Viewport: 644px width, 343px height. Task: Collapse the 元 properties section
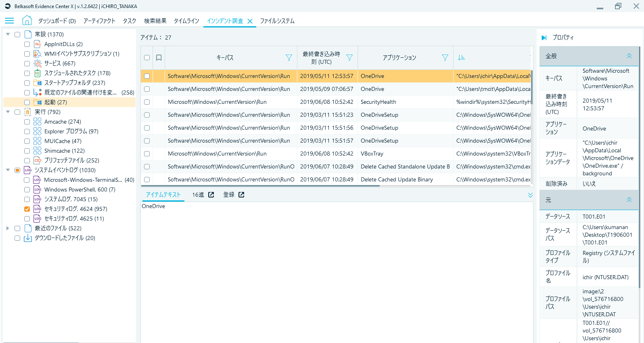(629, 200)
